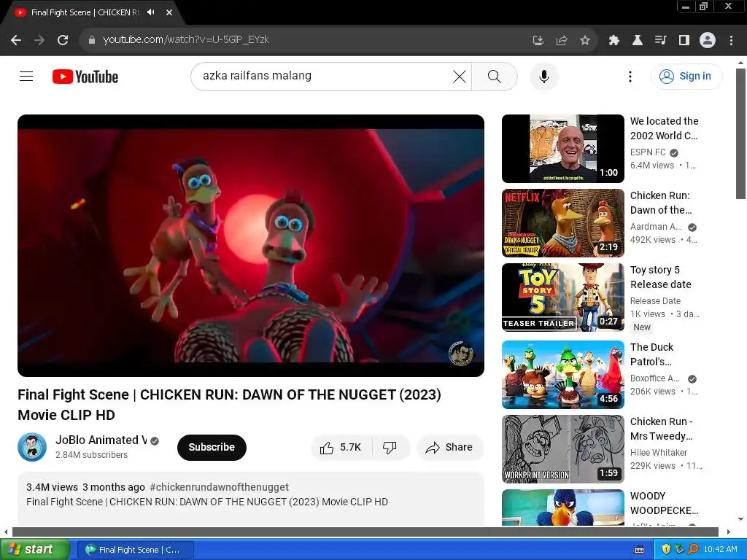Image resolution: width=747 pixels, height=560 pixels.
Task: Subscribe to JoBlo Animated channel
Action: pyautogui.click(x=212, y=447)
